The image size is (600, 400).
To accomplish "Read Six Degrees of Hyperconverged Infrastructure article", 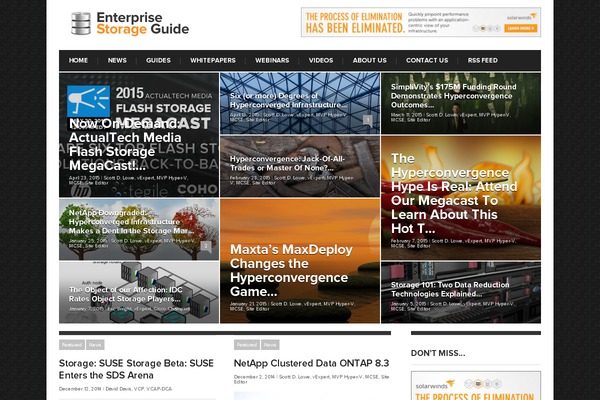I will [x=300, y=103].
